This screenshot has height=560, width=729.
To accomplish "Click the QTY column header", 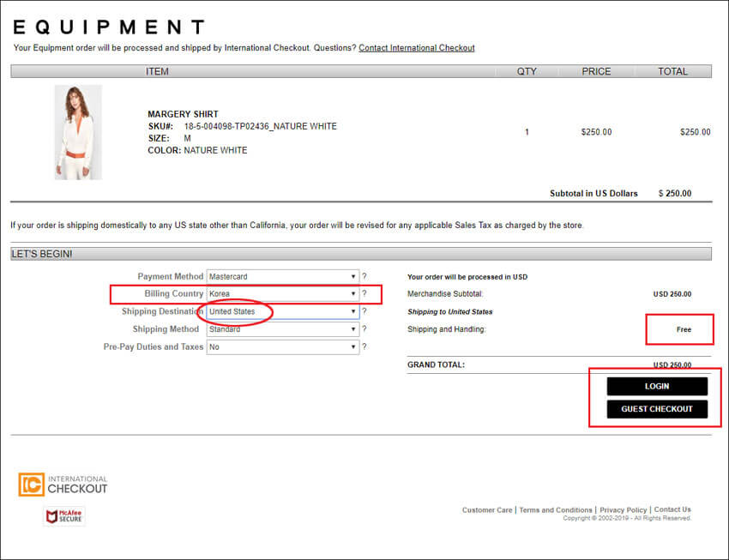I will pyautogui.click(x=527, y=71).
